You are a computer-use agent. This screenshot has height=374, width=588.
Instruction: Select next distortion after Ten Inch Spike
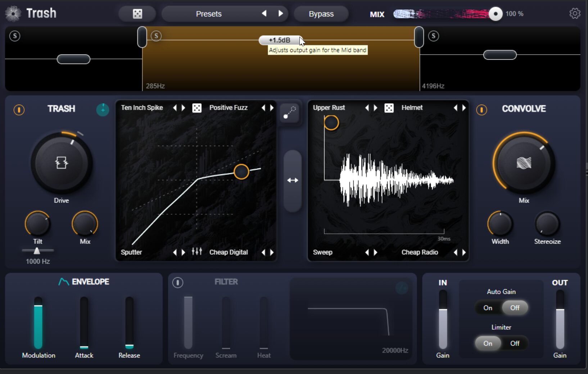[183, 108]
